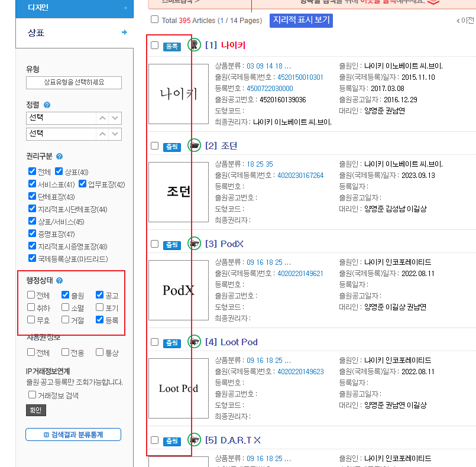Enable 거래정보 검색 checkbox
The height and width of the screenshot is (467, 476).
(32, 394)
